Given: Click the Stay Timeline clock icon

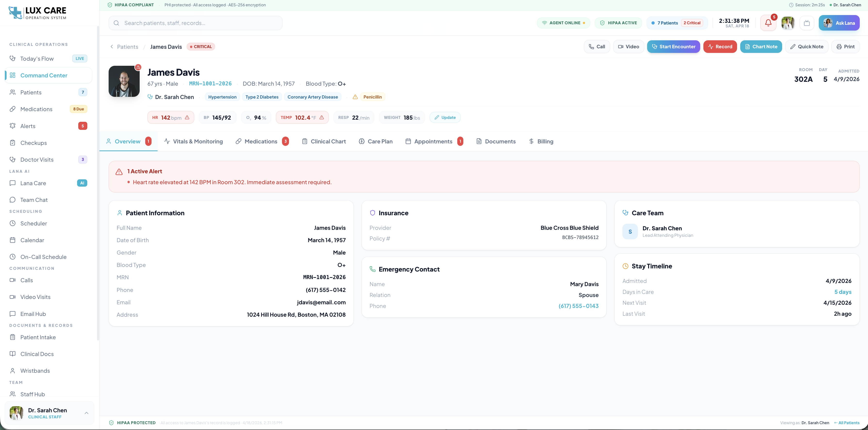Looking at the screenshot, I should [625, 266].
